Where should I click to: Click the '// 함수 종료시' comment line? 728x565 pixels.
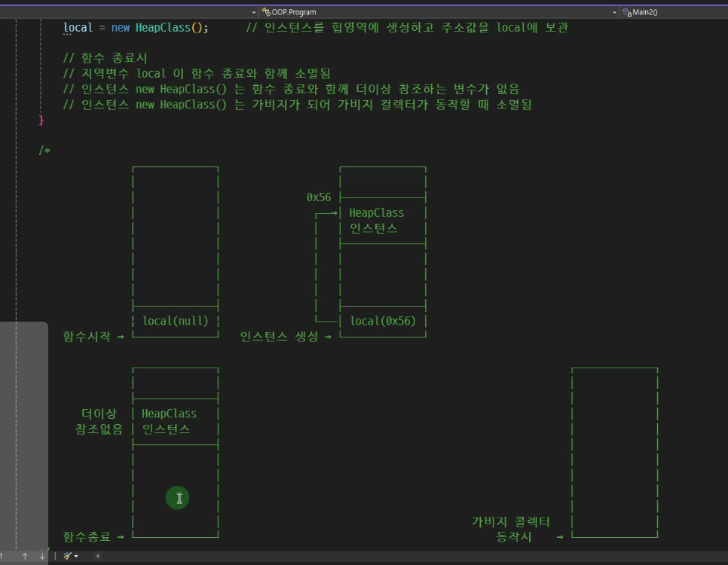tap(106, 58)
